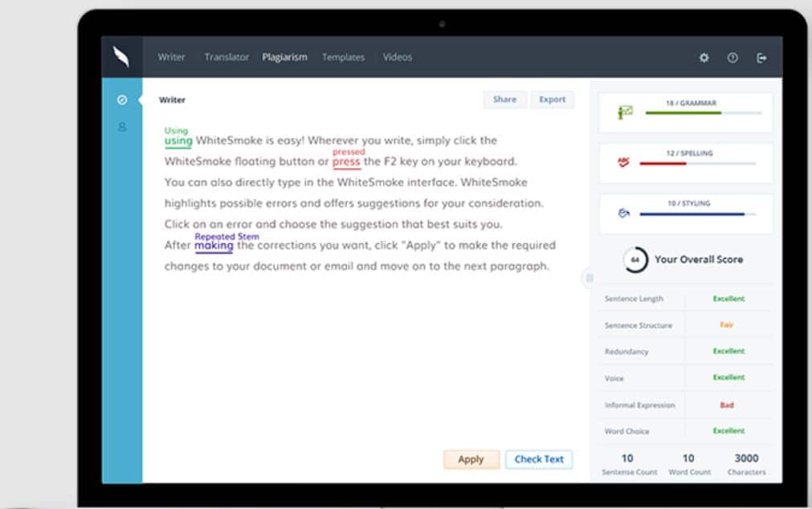The width and height of the screenshot is (812, 509).
Task: Click the 'Word Count' label
Action: [689, 472]
